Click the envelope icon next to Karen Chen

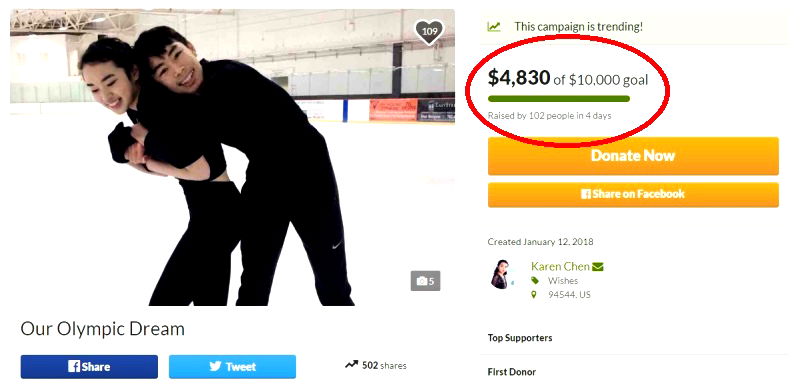(x=597, y=266)
